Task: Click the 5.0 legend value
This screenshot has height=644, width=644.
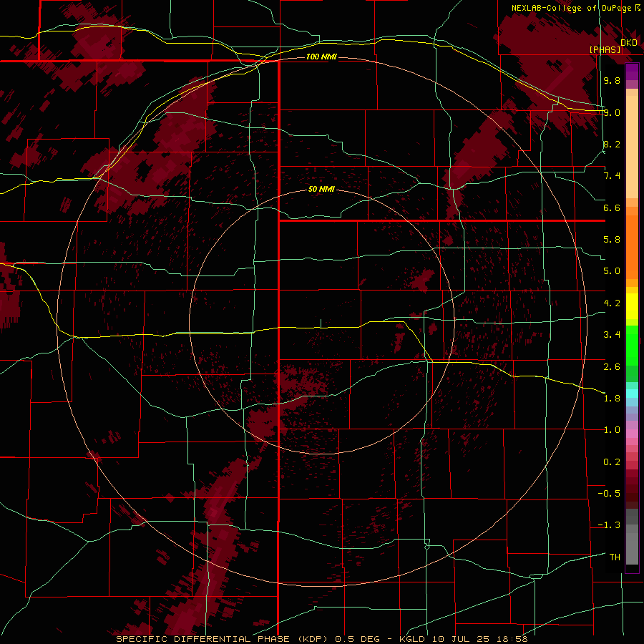Action: [612, 271]
